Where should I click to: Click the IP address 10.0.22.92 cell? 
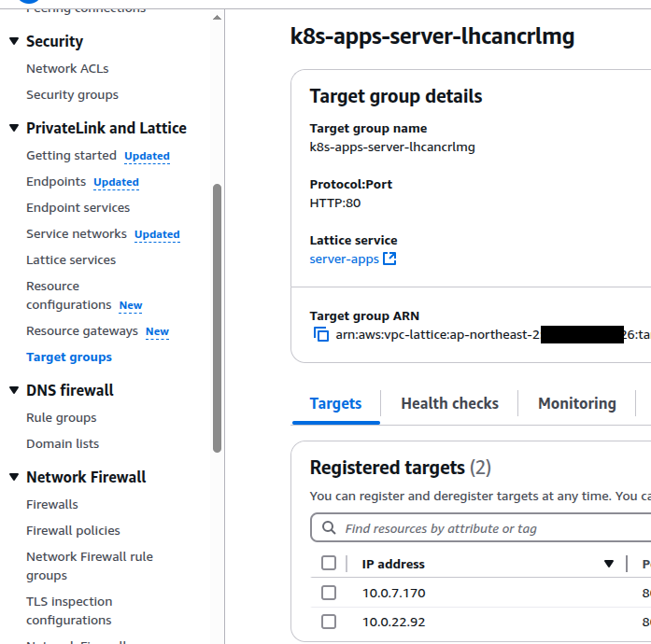click(x=393, y=622)
